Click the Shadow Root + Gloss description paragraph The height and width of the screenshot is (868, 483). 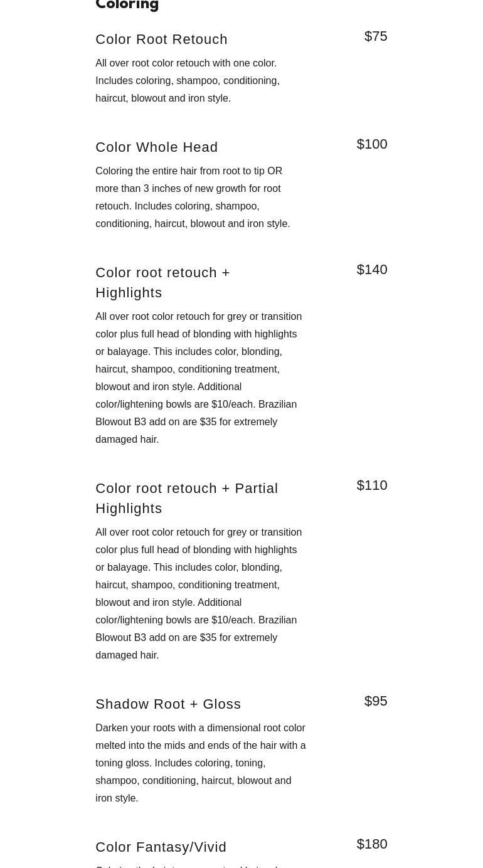(x=200, y=763)
